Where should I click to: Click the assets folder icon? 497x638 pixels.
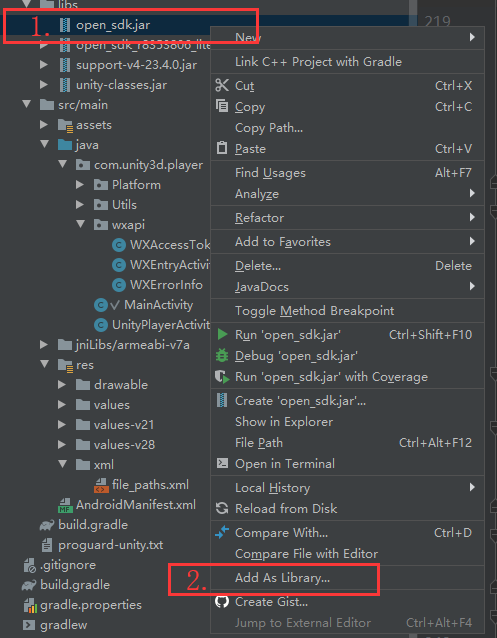[65, 125]
